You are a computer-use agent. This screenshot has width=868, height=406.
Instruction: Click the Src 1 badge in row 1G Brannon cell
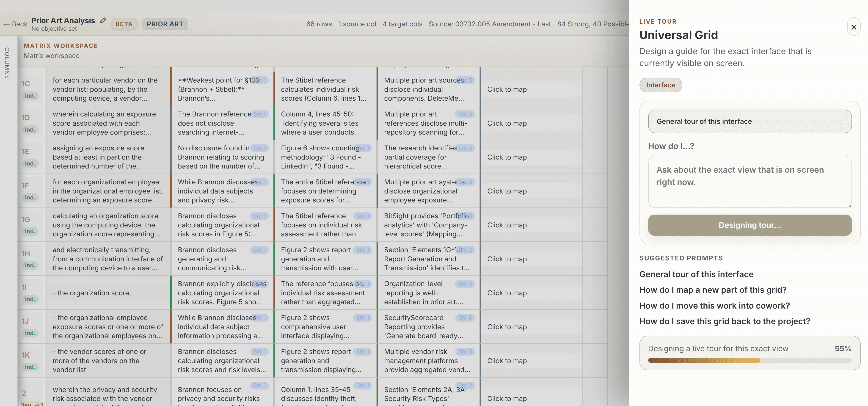point(259,216)
